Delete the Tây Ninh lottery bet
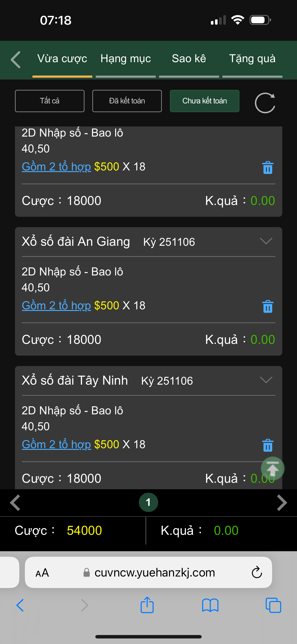This screenshot has width=297, height=644. [268, 445]
